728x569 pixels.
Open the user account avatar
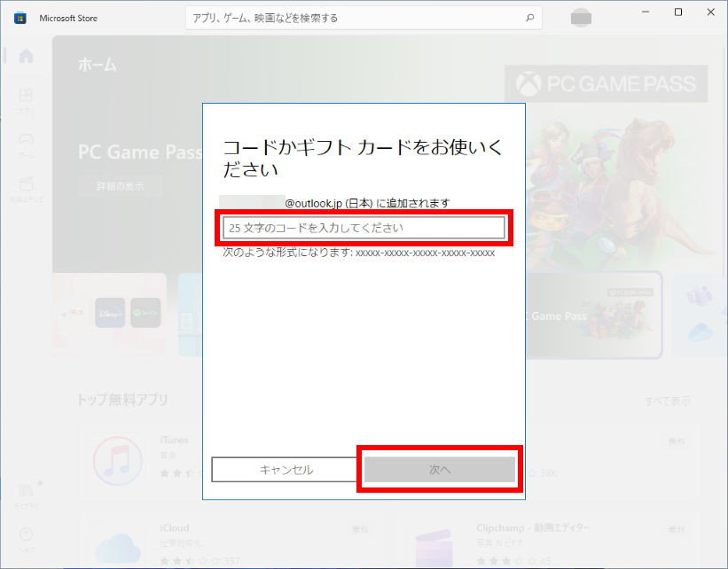coord(581,18)
